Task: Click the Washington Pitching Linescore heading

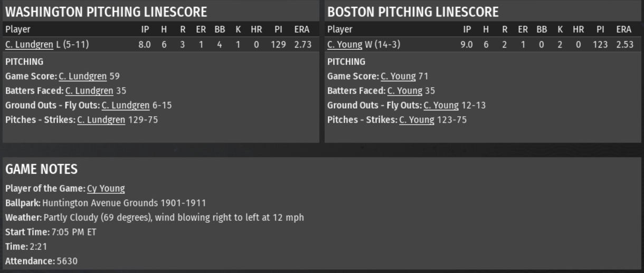Action: coord(106,12)
